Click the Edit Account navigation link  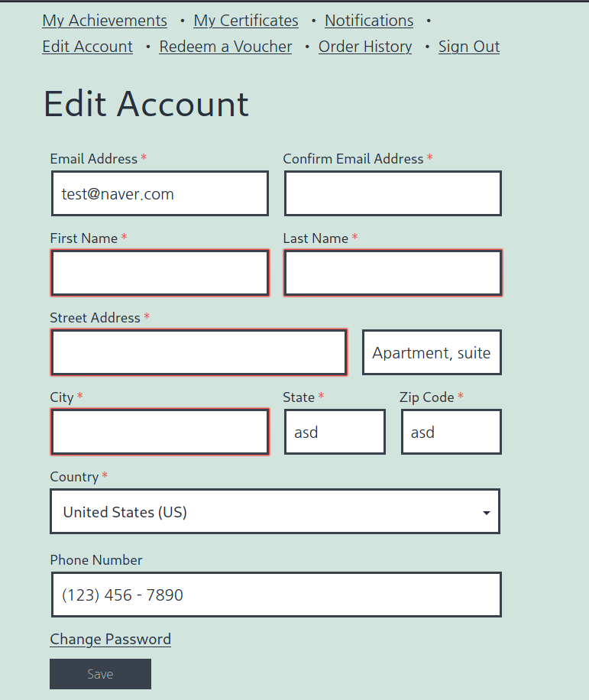pyautogui.click(x=87, y=47)
